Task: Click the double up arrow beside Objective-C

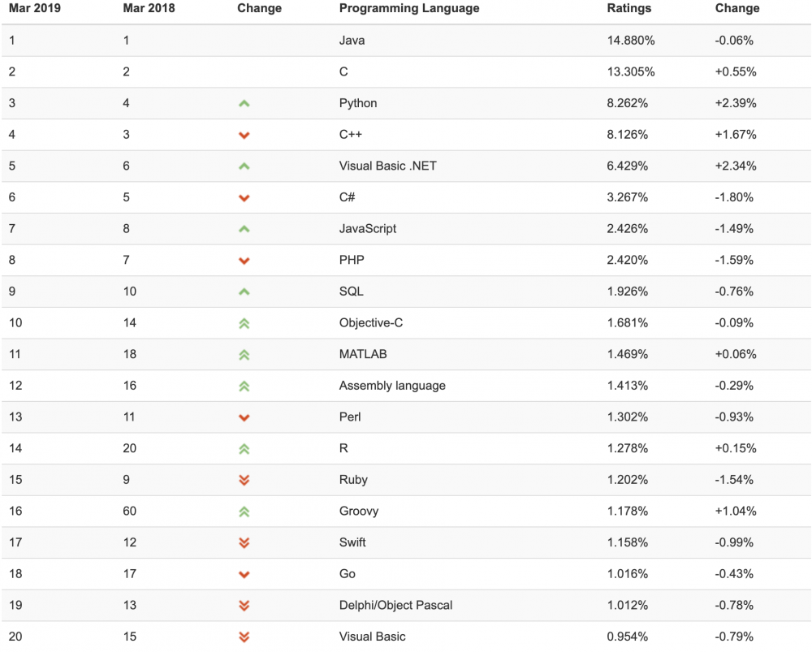Action: point(244,323)
